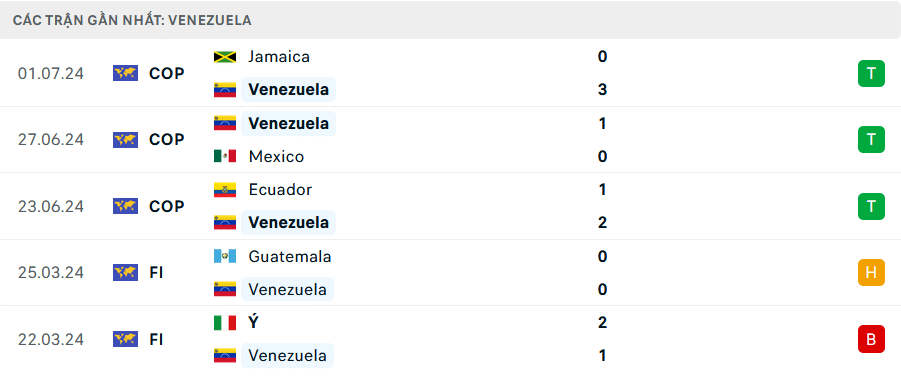901x385 pixels.
Task: Click the FI label for 25.03.24 match
Action: pos(156,273)
